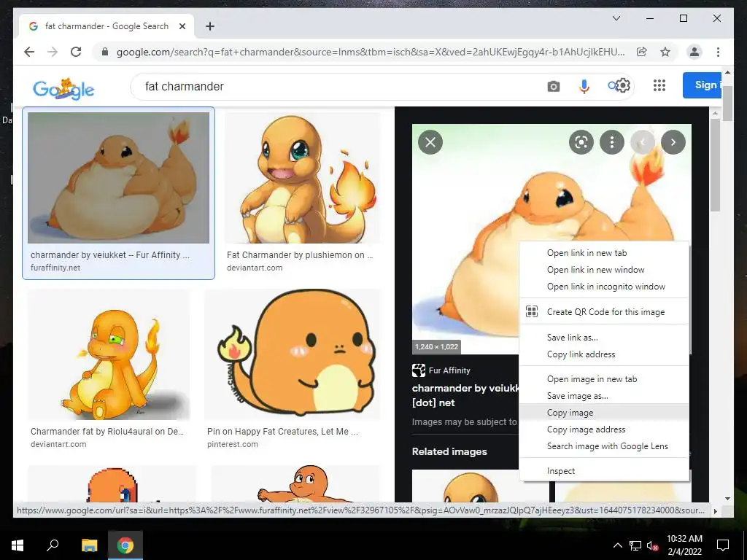Click the forward navigation arrow
Image resolution: width=747 pixels, height=560 pixels.
coord(53,52)
